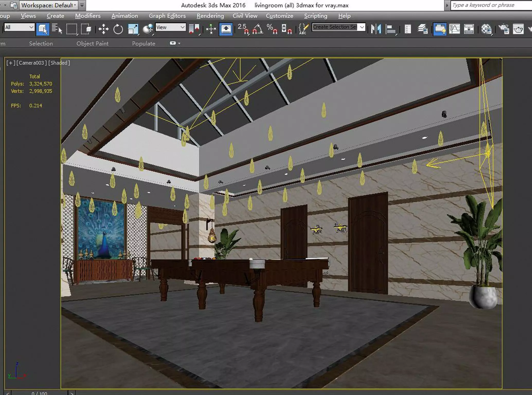Open the selection filter 'All' dropdown
The height and width of the screenshot is (395, 532).
tap(20, 27)
